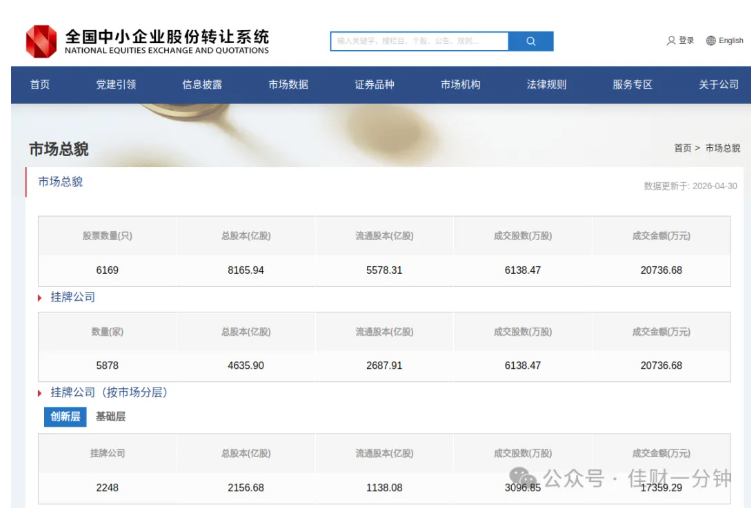This screenshot has width=751, height=516.
Task: Click the red arrow beside 挂牌公司 heading
Action: point(40,298)
